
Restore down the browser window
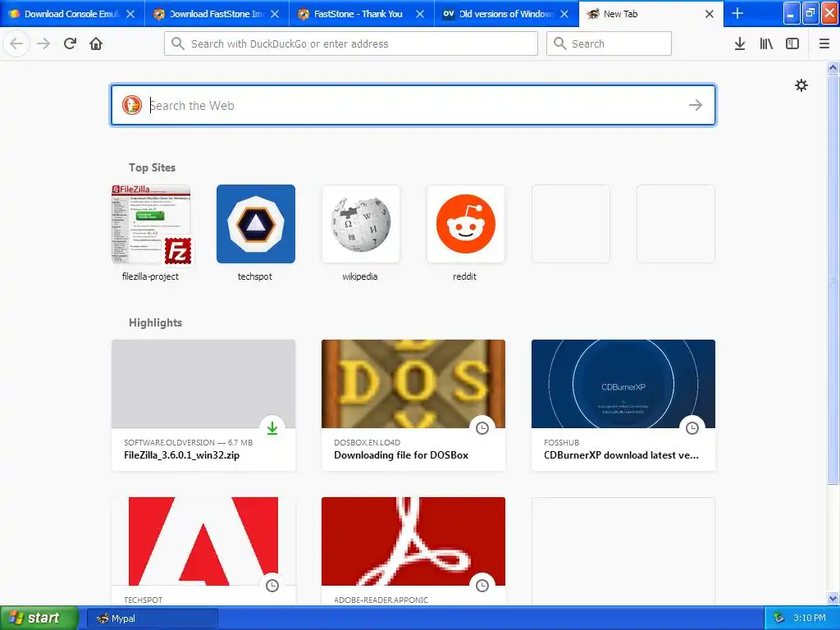[810, 13]
